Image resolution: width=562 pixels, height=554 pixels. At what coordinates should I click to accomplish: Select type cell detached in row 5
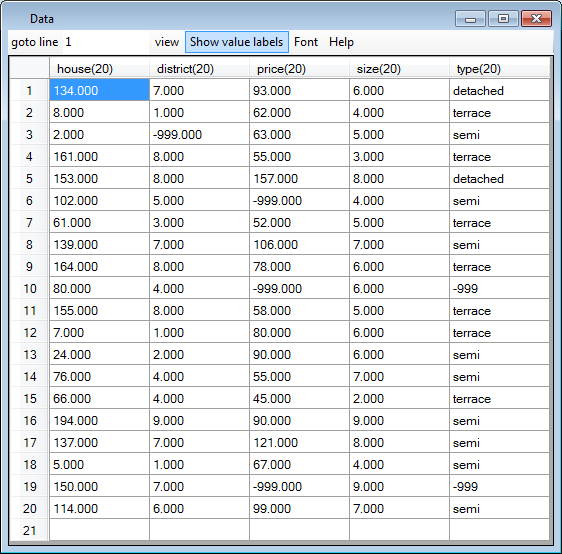tap(499, 178)
